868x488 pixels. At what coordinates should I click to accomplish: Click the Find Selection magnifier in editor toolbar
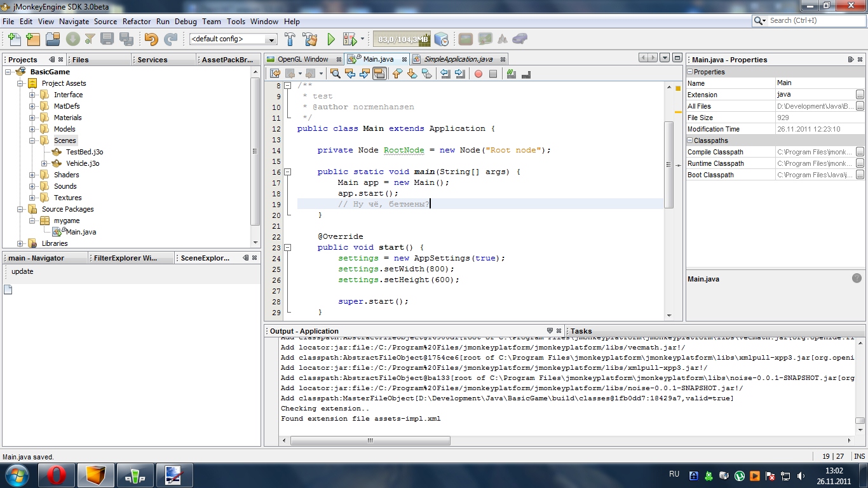pyautogui.click(x=336, y=74)
